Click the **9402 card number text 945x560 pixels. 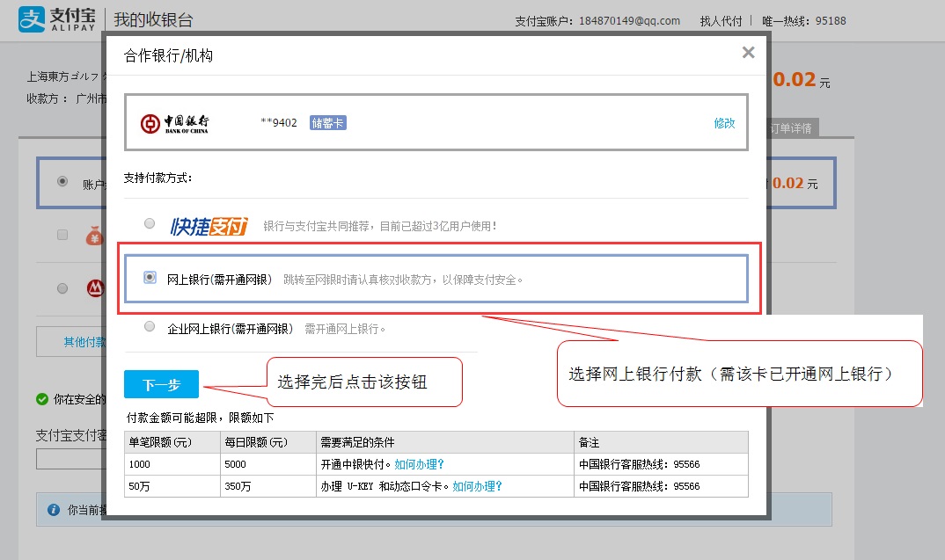(x=278, y=123)
